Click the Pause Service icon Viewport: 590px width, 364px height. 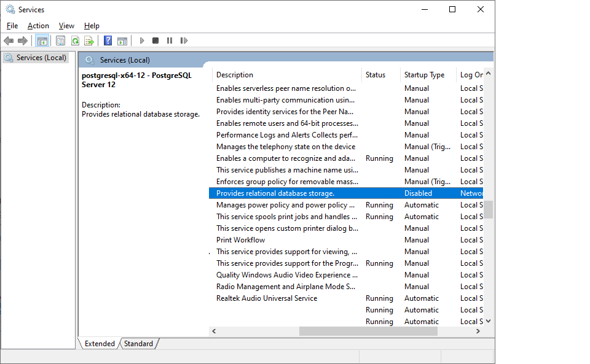click(x=170, y=41)
